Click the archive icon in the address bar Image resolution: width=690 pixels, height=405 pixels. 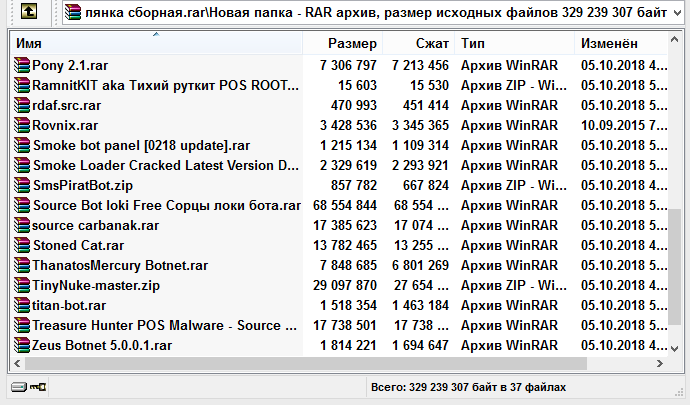(73, 12)
